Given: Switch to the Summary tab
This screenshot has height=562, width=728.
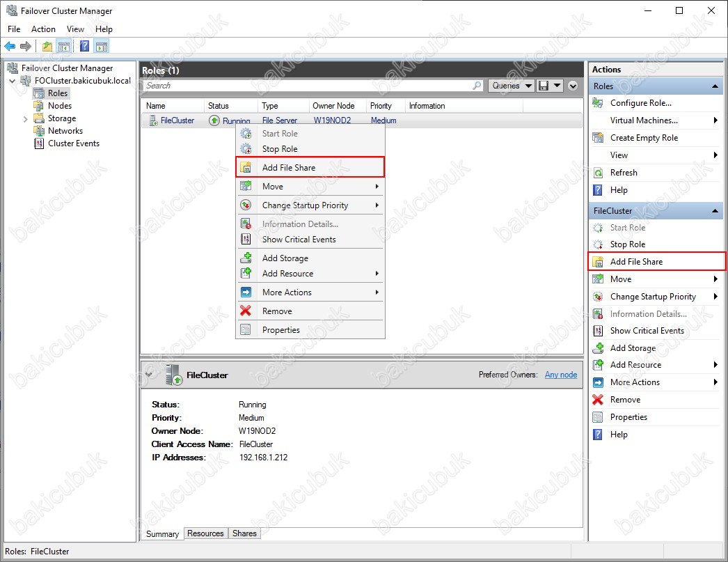Looking at the screenshot, I should point(162,533).
